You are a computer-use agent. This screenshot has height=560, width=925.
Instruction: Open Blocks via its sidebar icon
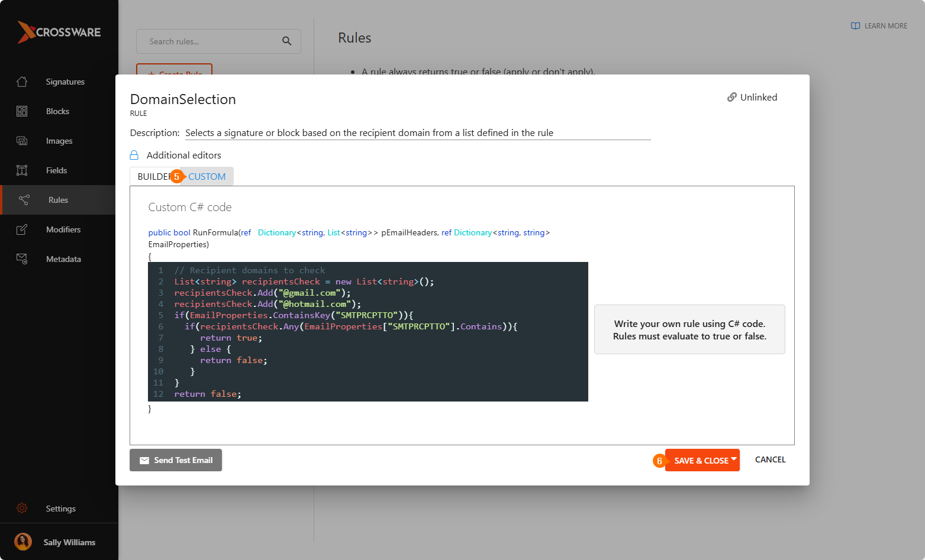tap(22, 111)
